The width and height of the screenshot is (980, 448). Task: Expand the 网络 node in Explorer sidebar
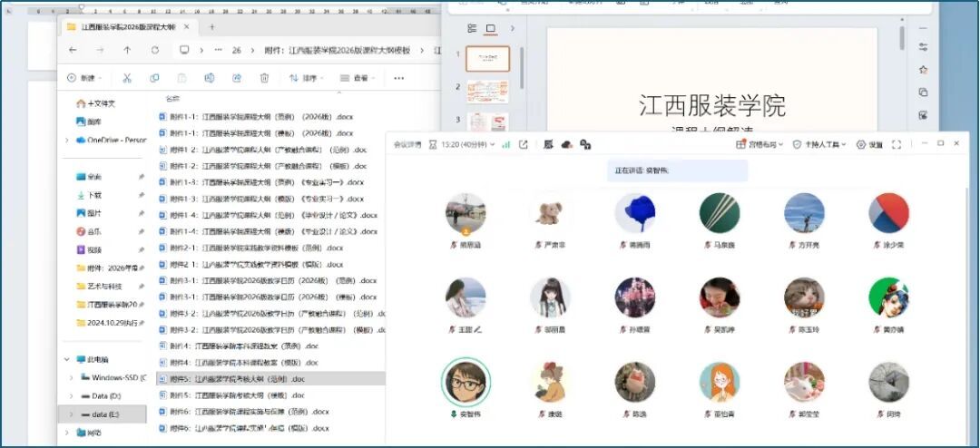click(67, 432)
